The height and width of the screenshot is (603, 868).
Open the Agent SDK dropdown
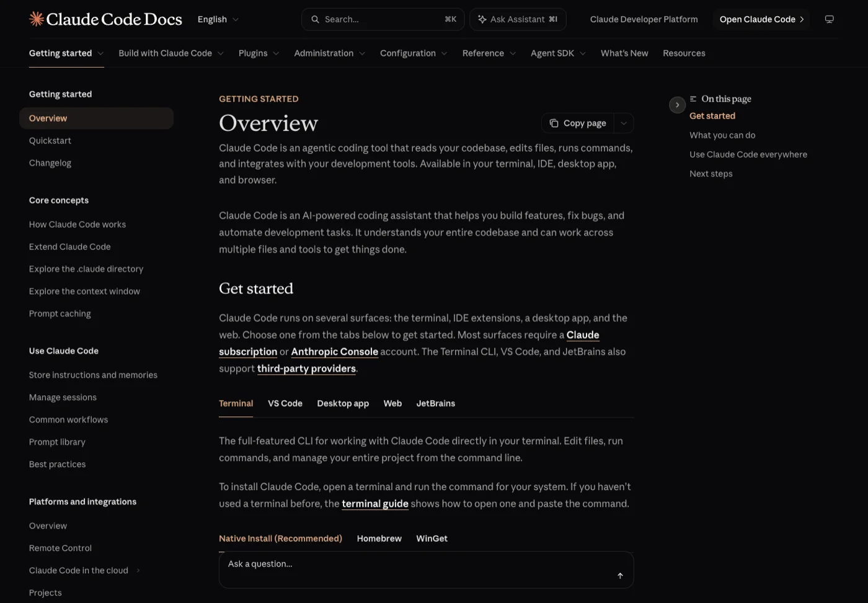[x=558, y=53]
